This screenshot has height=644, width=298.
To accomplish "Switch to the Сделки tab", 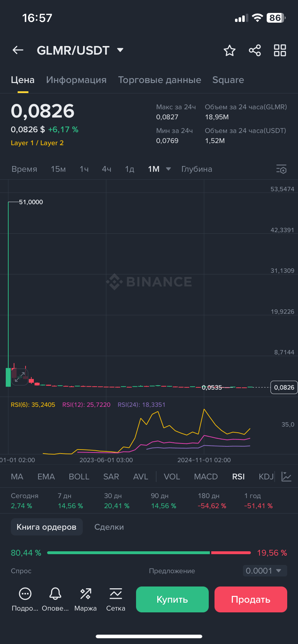I will click(109, 526).
